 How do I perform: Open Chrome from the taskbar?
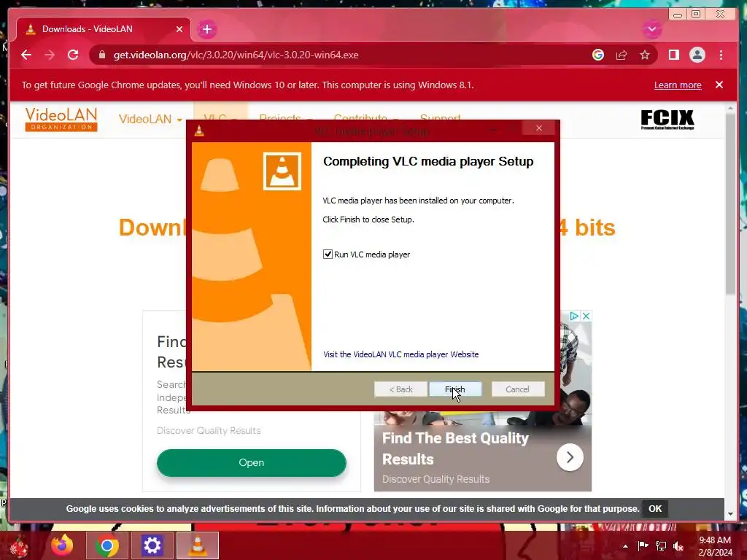(107, 545)
